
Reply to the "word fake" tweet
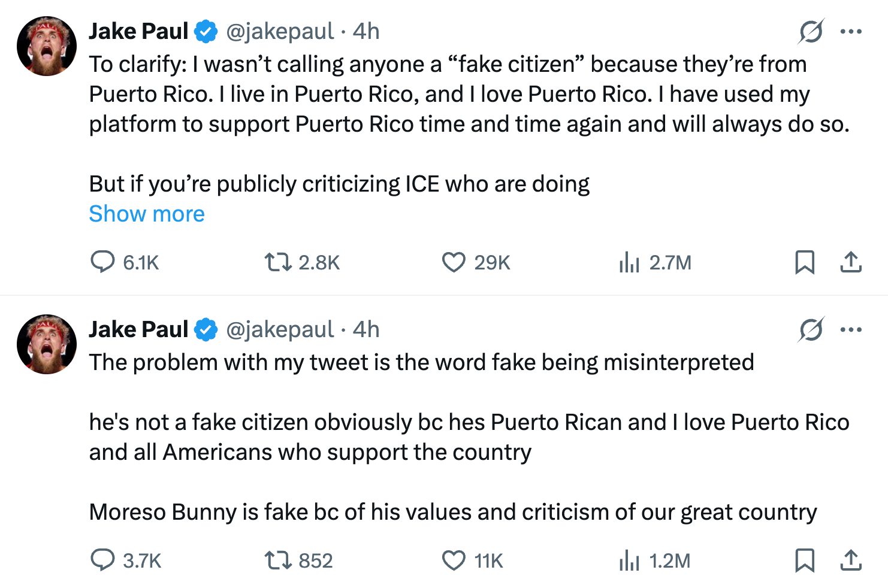pos(102,560)
